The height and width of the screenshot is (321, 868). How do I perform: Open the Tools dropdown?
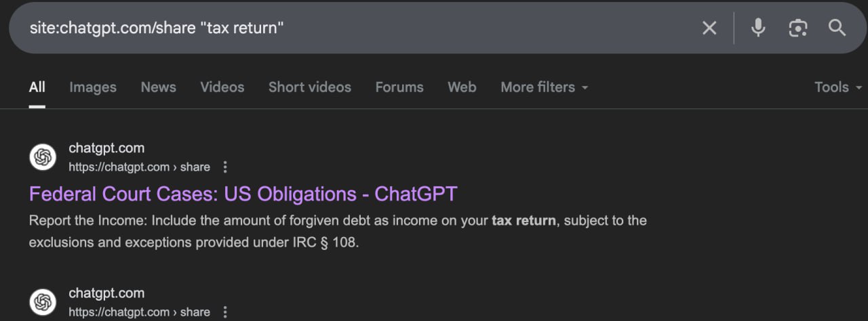click(839, 87)
